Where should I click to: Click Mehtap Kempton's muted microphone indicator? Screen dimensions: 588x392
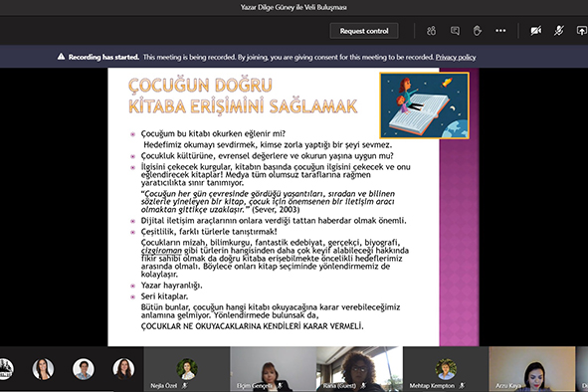click(x=462, y=385)
